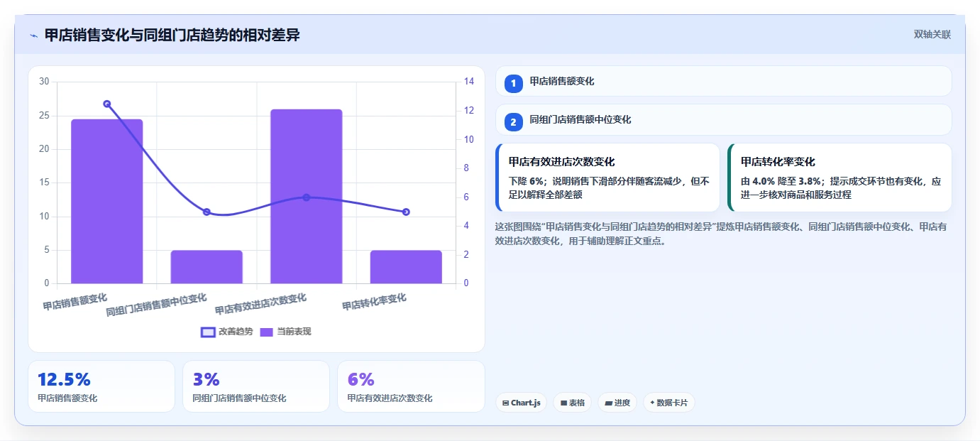Viewport: 980px width, 441px height.
Task: Click the right axis value 14
Action: [469, 82]
